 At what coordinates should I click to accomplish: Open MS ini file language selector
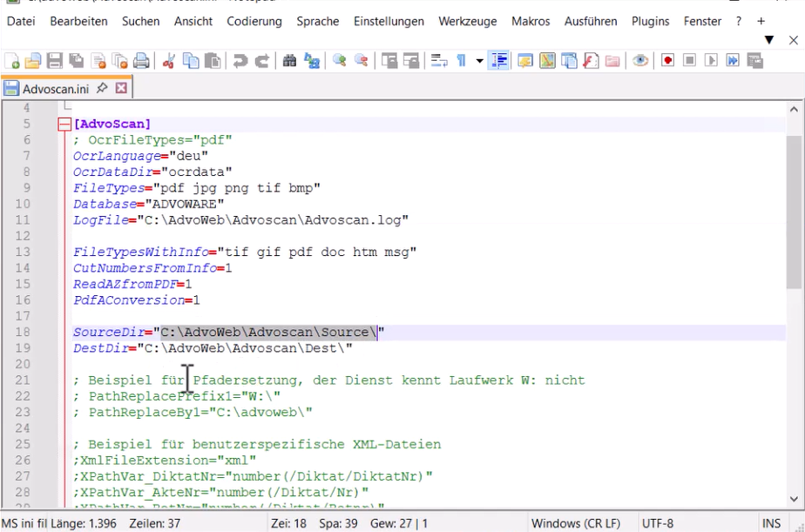pyautogui.click(x=24, y=523)
